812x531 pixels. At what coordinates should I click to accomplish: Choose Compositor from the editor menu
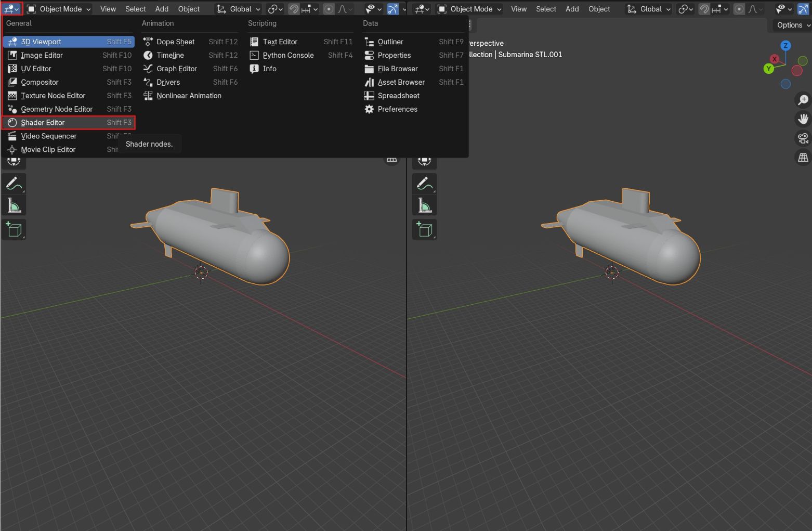(69, 82)
